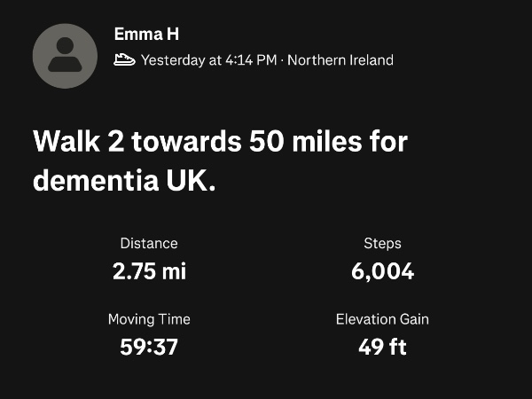Image resolution: width=532 pixels, height=399 pixels.
Task: Click the walk shoe activity icon
Action: click(x=124, y=60)
